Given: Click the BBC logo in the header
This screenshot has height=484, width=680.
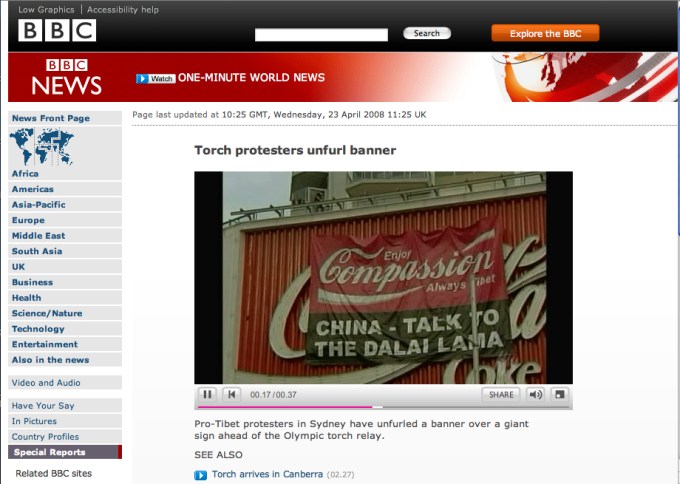Looking at the screenshot, I should [57, 30].
